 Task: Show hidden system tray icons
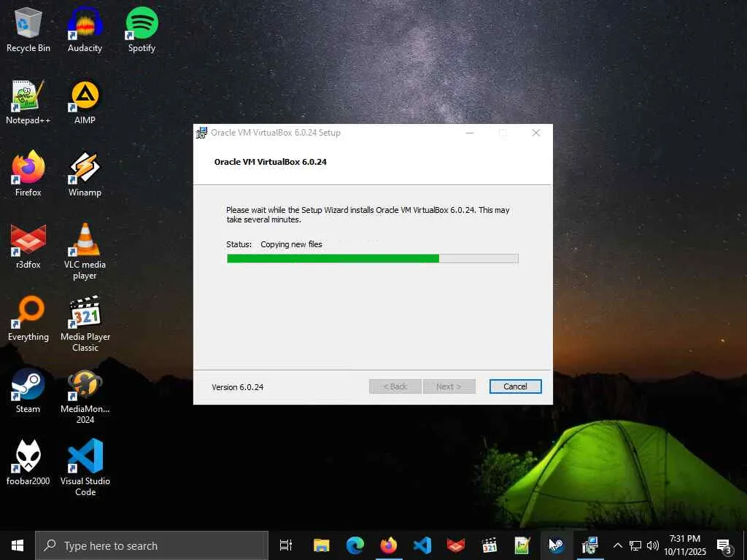(x=617, y=545)
